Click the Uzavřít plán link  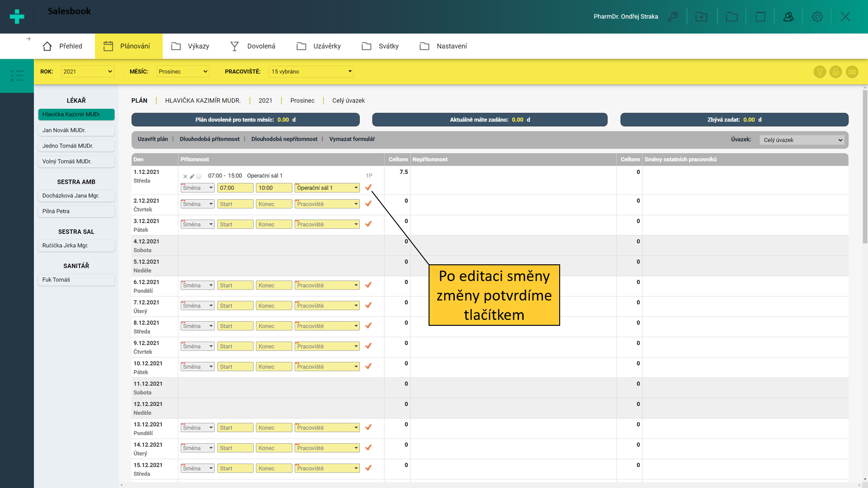[152, 139]
